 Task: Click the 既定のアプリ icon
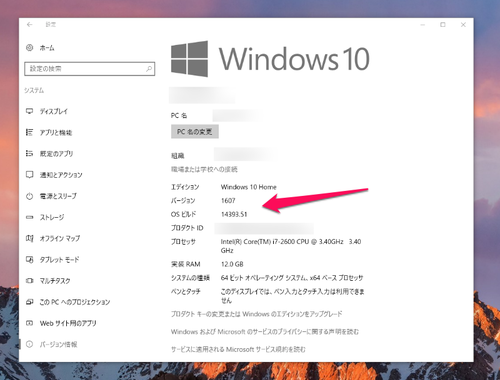click(30, 153)
